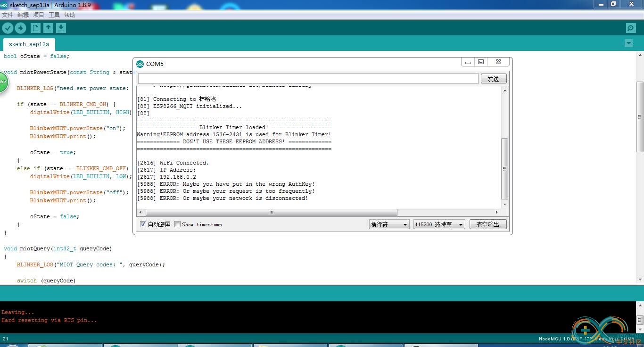This screenshot has height=347, width=644.
Task: Open the 换行符 line ending dropdown
Action: [x=389, y=224]
